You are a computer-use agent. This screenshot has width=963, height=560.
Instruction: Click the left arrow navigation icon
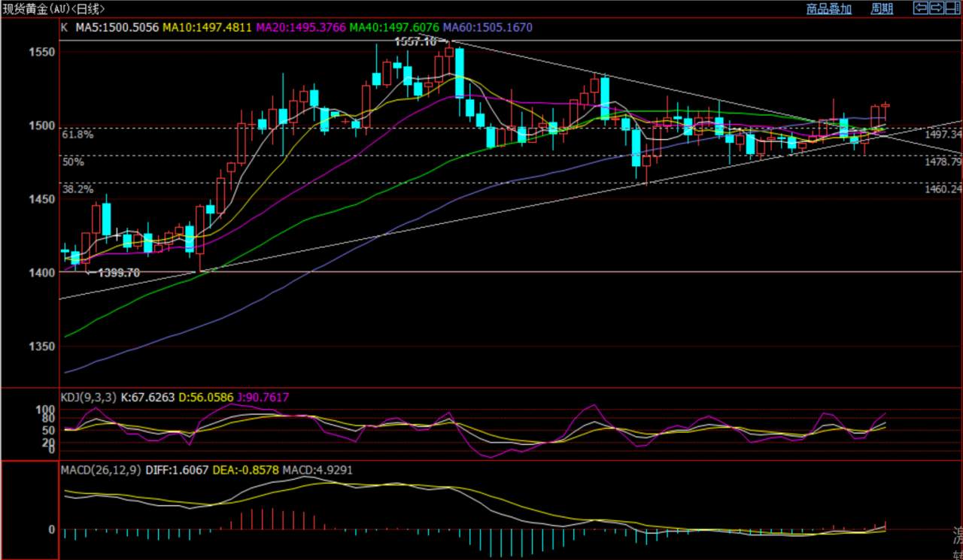click(920, 8)
